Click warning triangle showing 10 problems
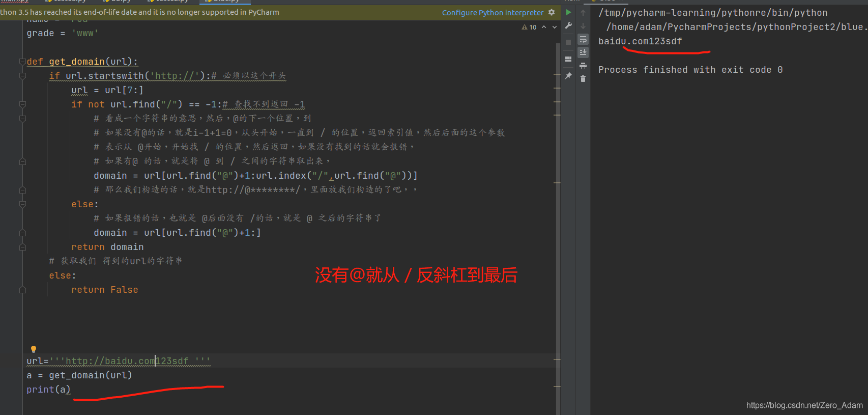 [x=529, y=27]
